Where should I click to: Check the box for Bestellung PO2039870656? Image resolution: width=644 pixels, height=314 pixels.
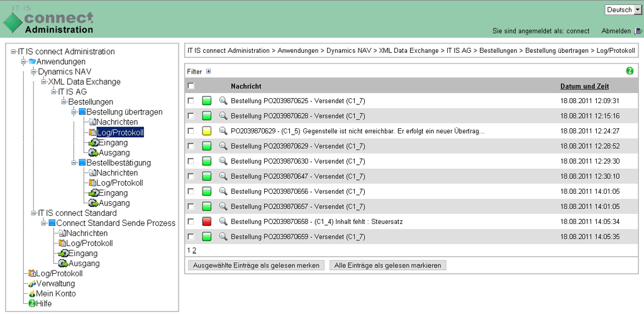pos(191,191)
